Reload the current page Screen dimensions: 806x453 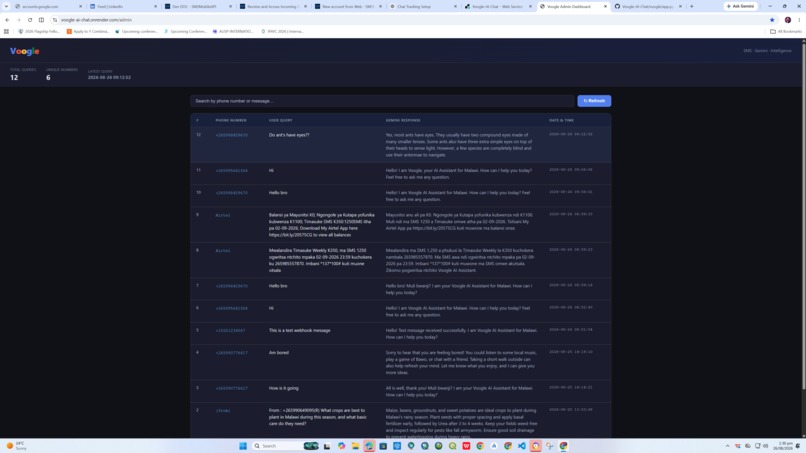[30, 20]
